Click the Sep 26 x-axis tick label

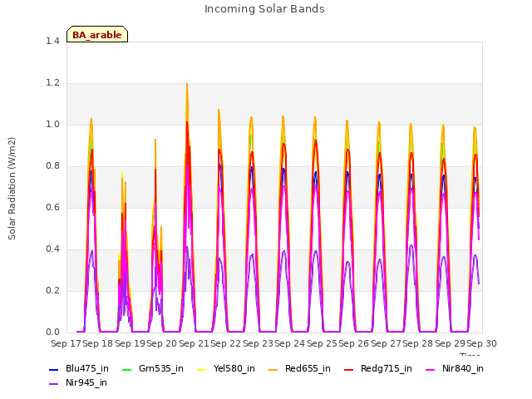tap(353, 343)
